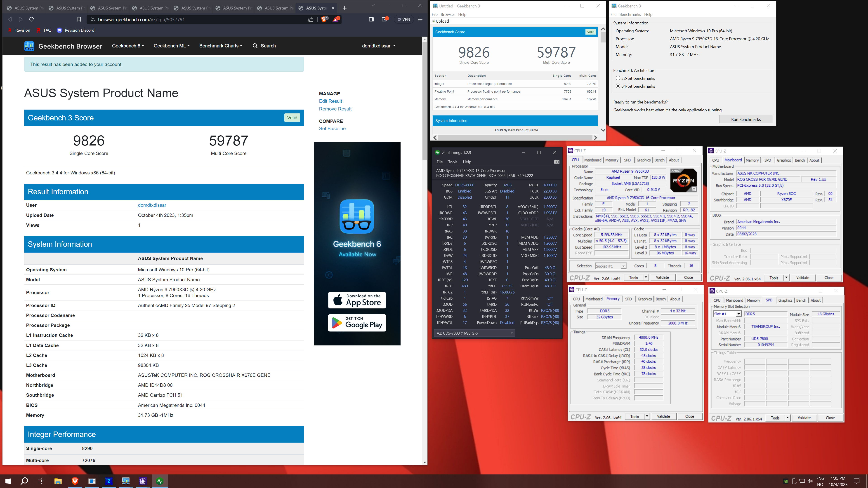The height and width of the screenshot is (488, 868).
Task: Click the share icon in address bar
Action: click(310, 19)
